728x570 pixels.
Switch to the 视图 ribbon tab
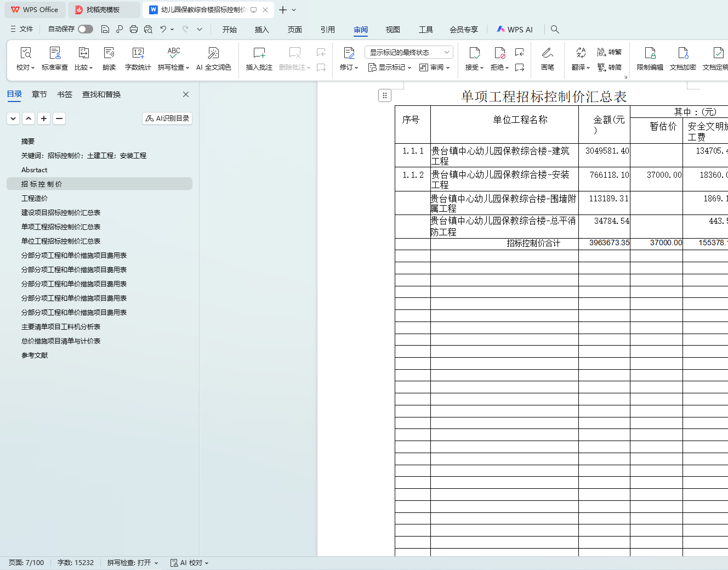tap(393, 30)
